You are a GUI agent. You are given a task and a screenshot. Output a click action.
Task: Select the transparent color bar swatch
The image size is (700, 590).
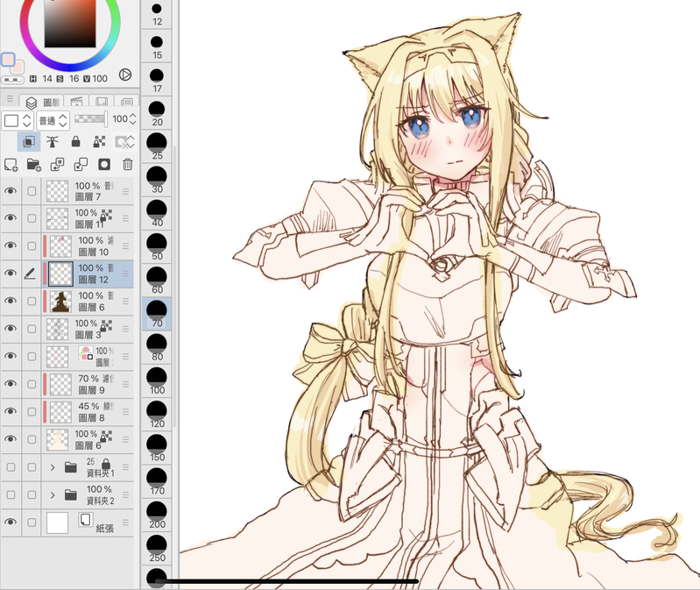tap(12, 80)
